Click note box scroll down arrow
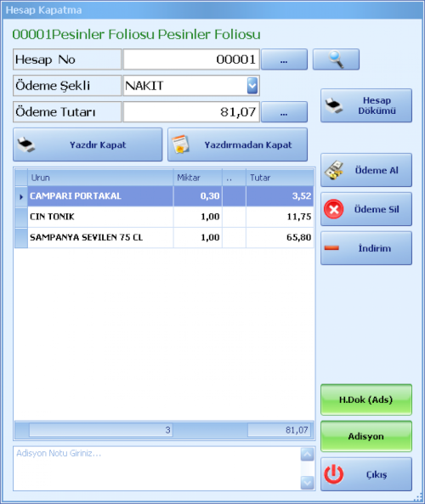425x504 pixels. coord(308,483)
